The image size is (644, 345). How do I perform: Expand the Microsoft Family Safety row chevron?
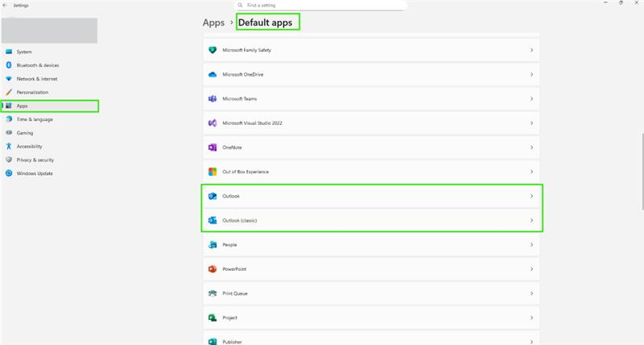coord(531,50)
